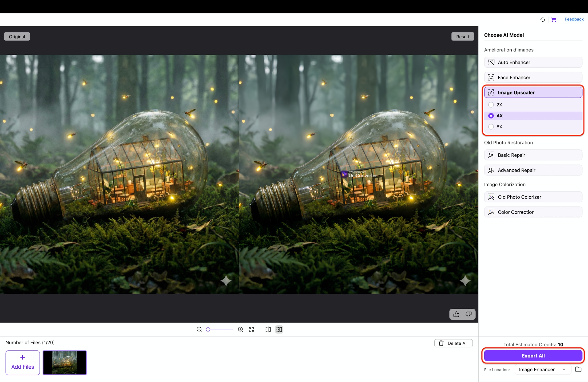Choose the Basic Repair restoration model

point(533,155)
